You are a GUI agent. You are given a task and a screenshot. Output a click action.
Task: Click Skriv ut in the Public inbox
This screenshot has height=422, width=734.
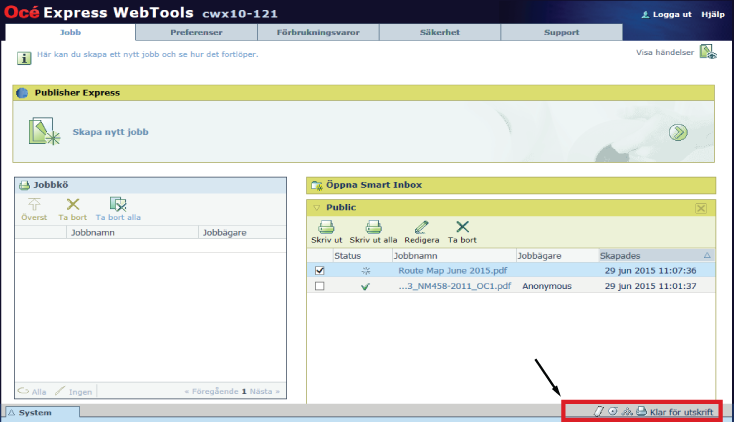[326, 232]
